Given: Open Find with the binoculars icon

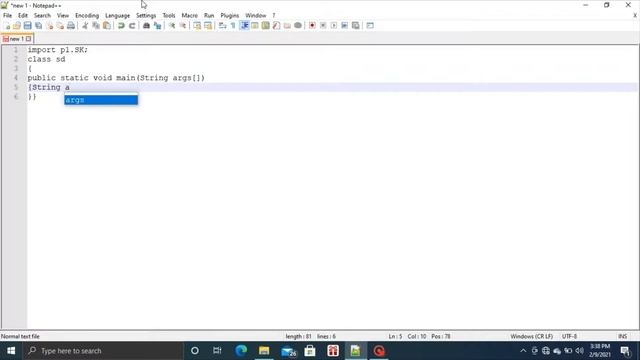Looking at the screenshot, I should click(x=146, y=26).
